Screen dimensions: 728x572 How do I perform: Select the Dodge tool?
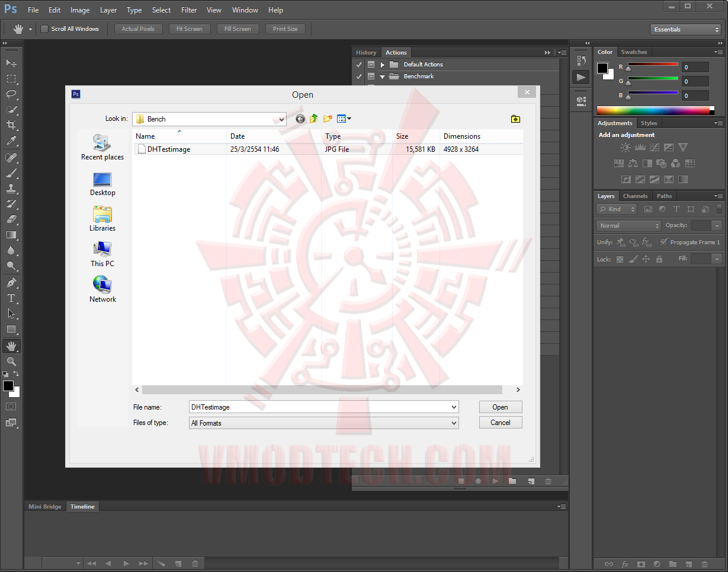pyautogui.click(x=11, y=266)
